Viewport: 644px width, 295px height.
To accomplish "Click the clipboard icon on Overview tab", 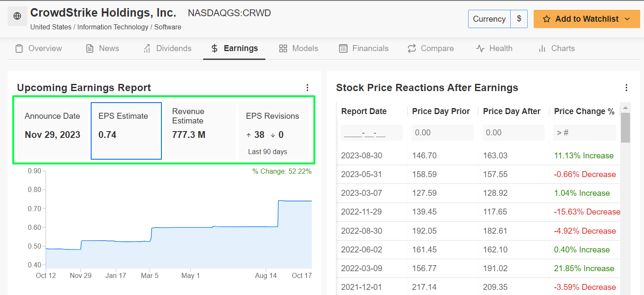I will 19,49.
